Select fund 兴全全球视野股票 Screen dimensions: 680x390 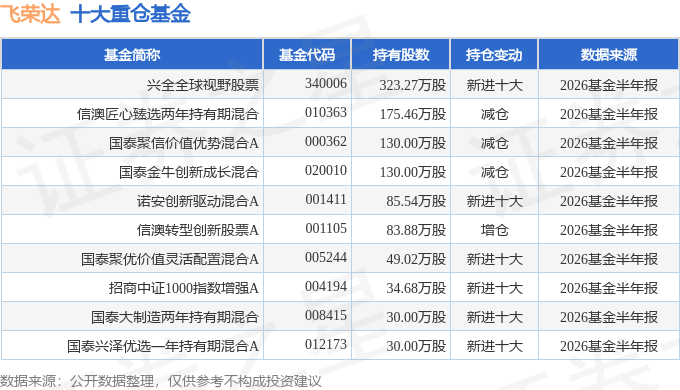coord(203,85)
